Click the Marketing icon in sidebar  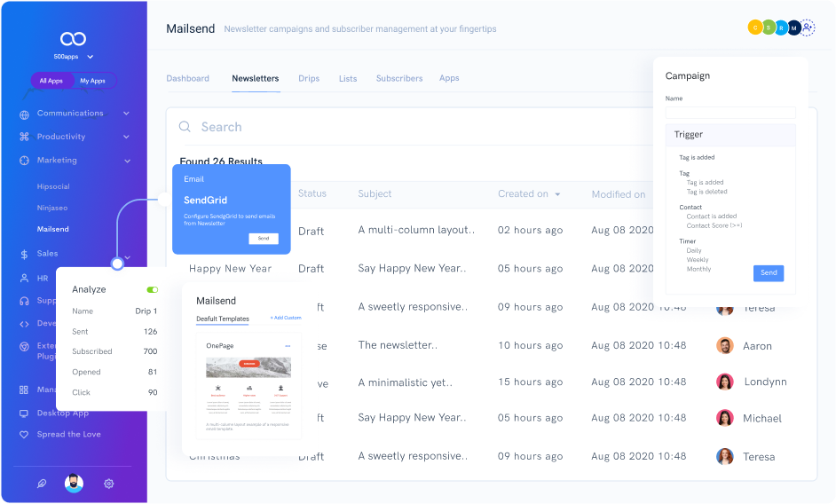[x=24, y=161]
